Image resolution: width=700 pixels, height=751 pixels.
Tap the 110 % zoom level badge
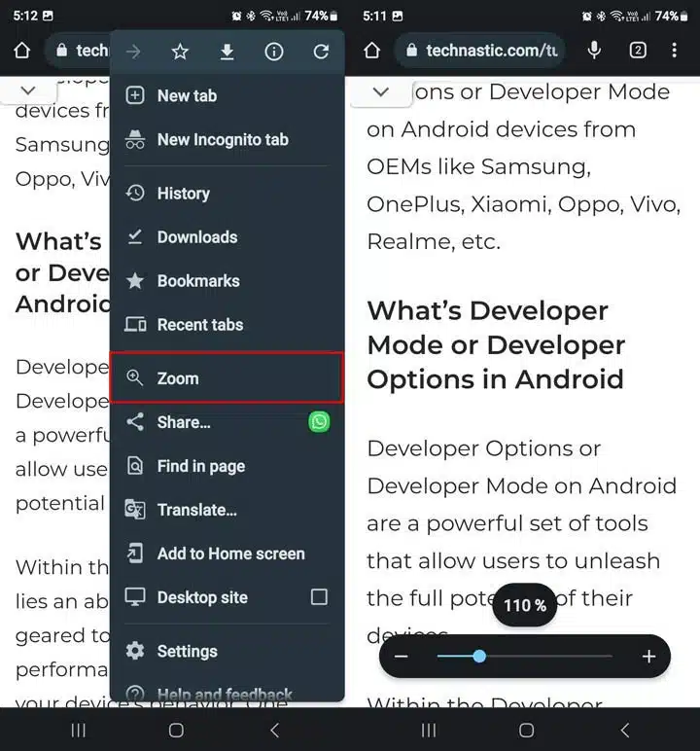click(x=525, y=605)
